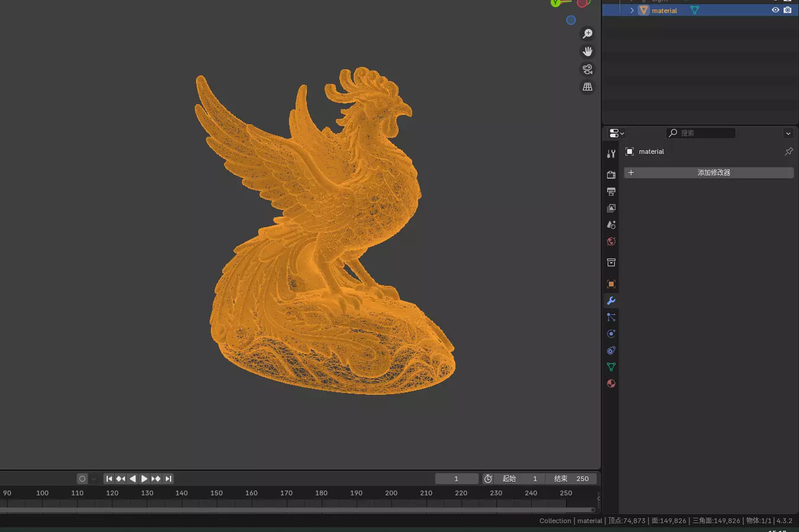The image size is (799, 532).
Task: Click the timeline horizontal scrollbar
Action: pyautogui.click(x=297, y=510)
